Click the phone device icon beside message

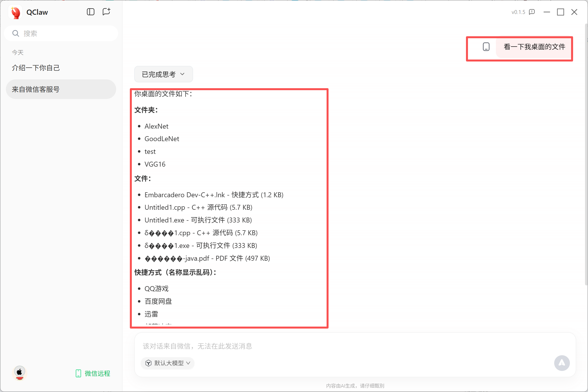click(486, 47)
